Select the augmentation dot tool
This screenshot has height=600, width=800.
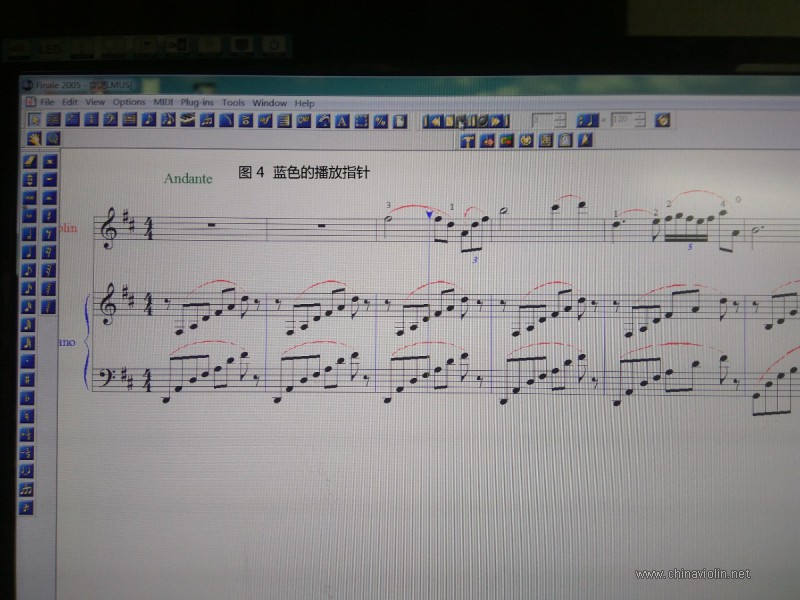click(28, 361)
